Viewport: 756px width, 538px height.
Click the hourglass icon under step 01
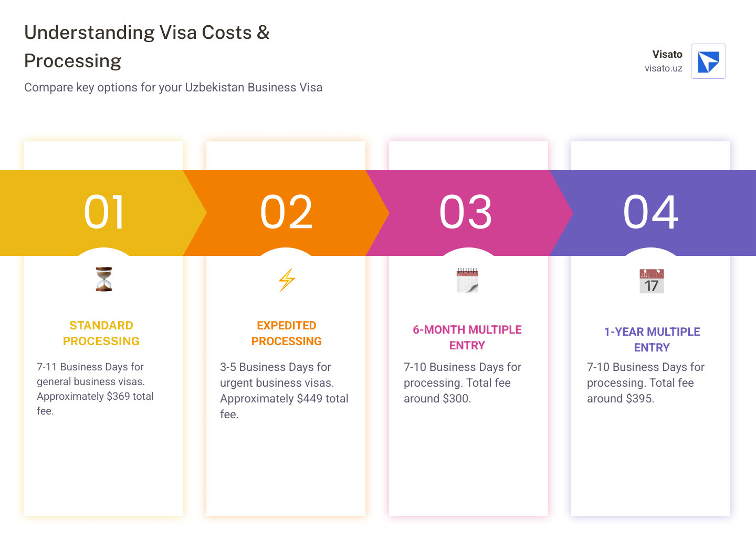tap(104, 279)
